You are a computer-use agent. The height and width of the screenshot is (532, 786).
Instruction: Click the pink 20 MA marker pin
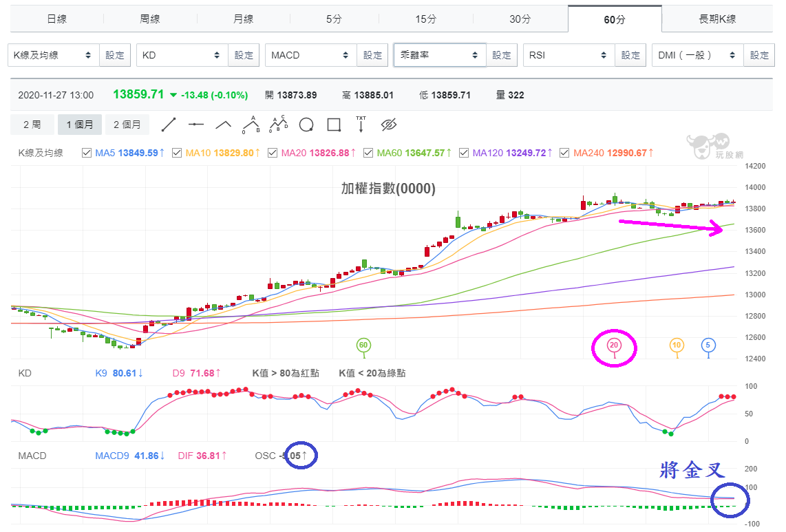click(x=614, y=346)
